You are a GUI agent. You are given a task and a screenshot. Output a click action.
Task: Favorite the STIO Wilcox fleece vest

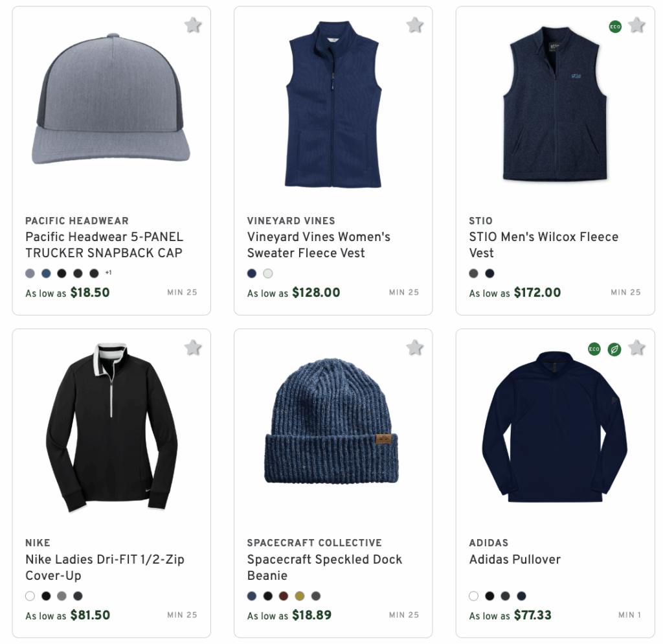(x=636, y=25)
